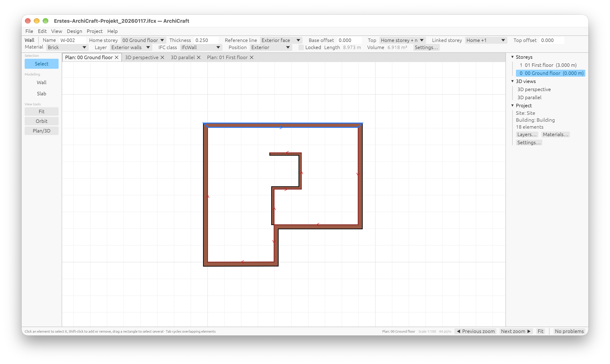Open the Material dropdown showing Brick

point(67,47)
